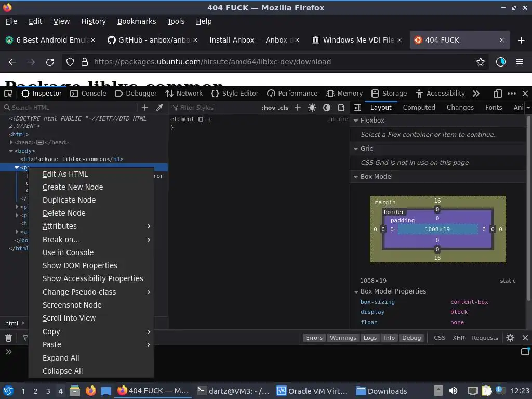The height and width of the screenshot is (399, 532).
Task: Open the Storage panel
Action: (x=389, y=94)
